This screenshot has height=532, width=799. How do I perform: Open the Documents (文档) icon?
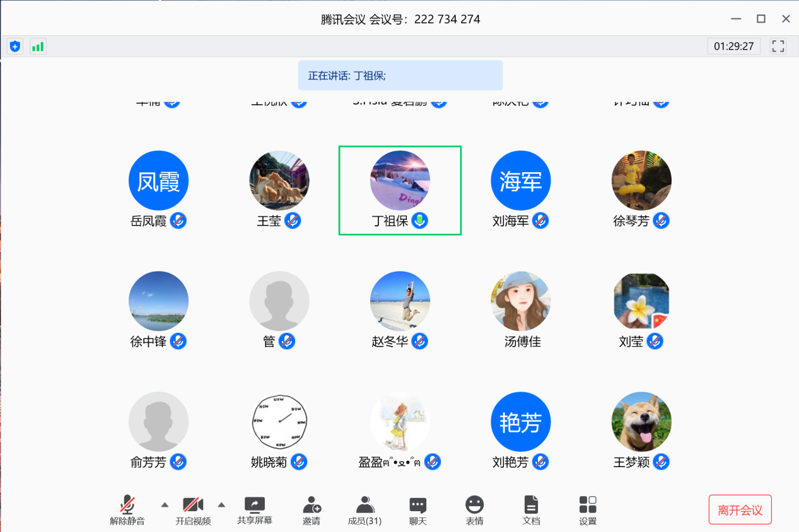(531, 510)
